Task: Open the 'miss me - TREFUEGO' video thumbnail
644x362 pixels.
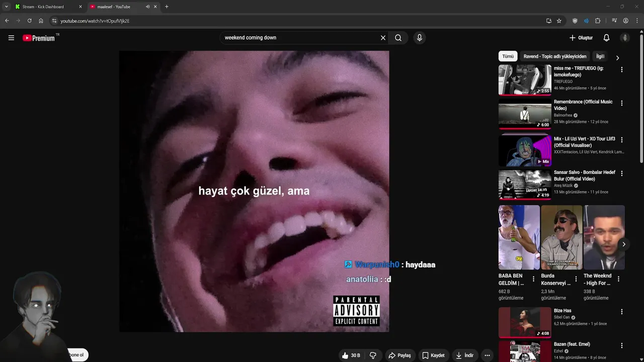Action: point(525,79)
